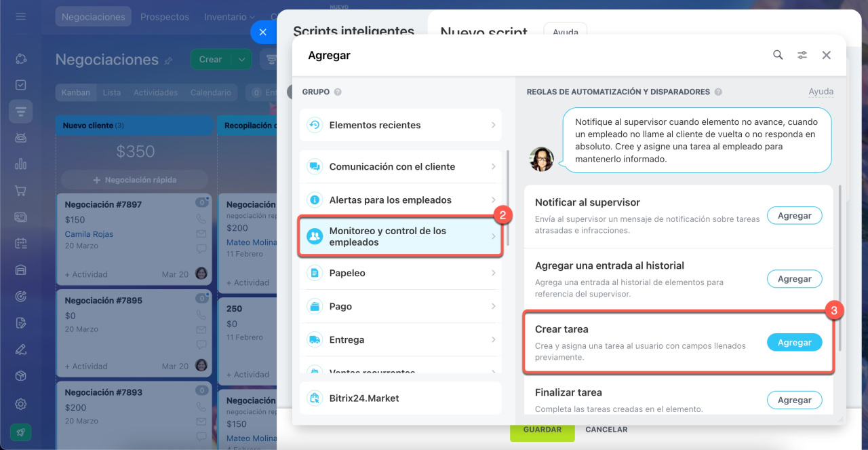Add Agregar una entrada al historial rule
868x450 pixels.
pos(794,278)
